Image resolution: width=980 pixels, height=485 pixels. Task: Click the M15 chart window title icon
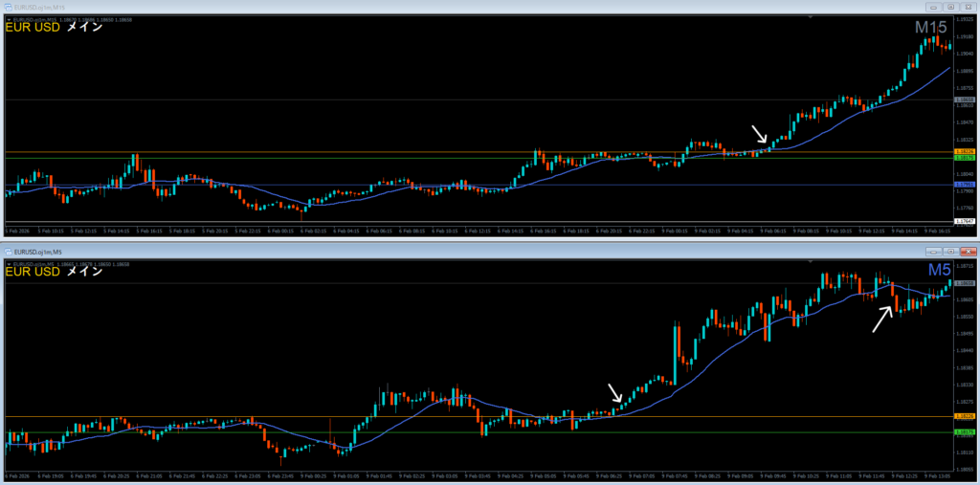pos(10,6)
